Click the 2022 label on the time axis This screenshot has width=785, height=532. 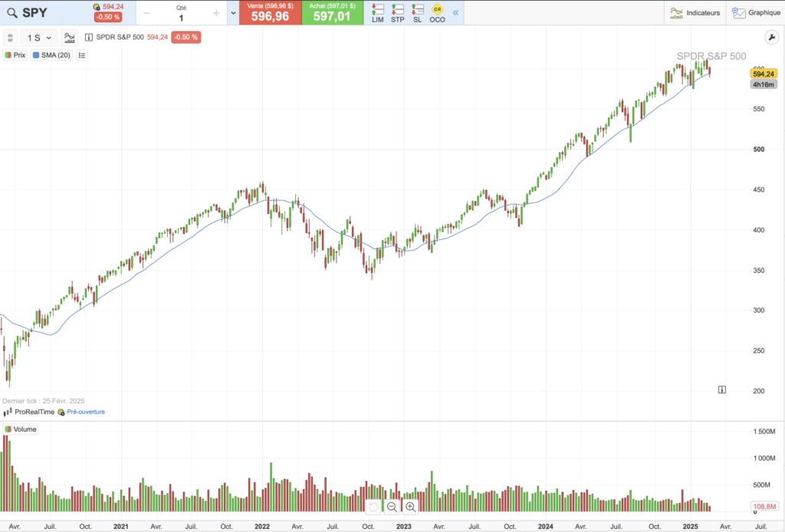tap(262, 527)
